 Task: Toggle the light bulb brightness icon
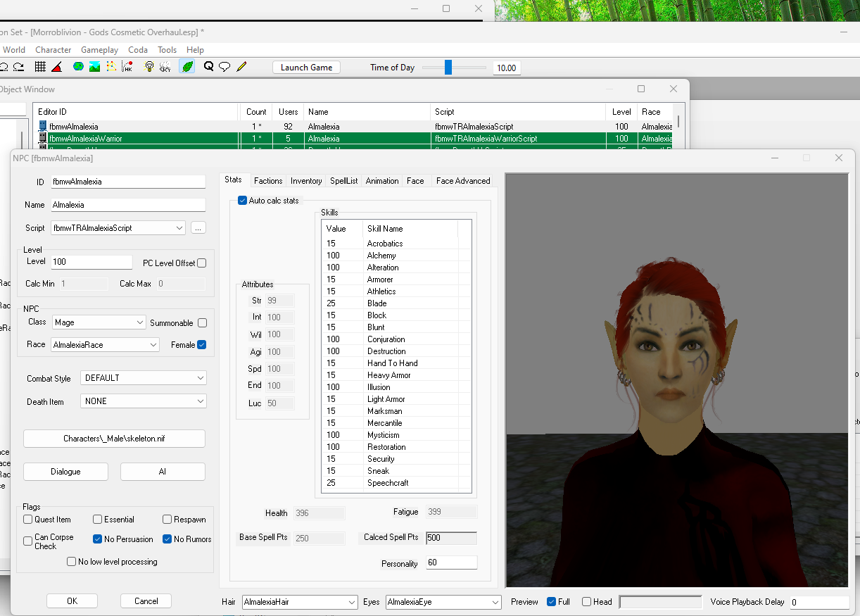(x=149, y=67)
